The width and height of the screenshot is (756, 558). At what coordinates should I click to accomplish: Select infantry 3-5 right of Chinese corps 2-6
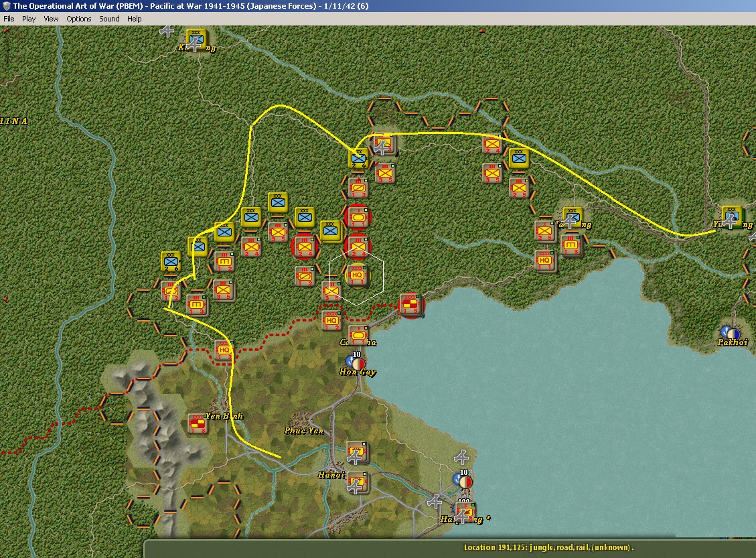click(x=385, y=173)
